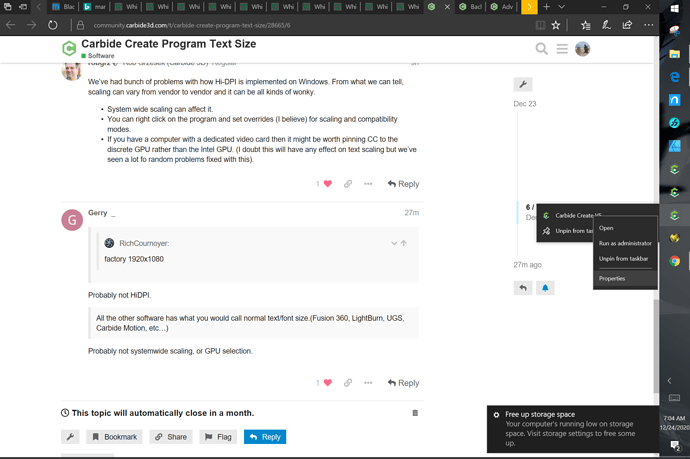The width and height of the screenshot is (690, 459).
Task: Click the pin-icon Unpin entry in jump list
Action: click(x=567, y=231)
